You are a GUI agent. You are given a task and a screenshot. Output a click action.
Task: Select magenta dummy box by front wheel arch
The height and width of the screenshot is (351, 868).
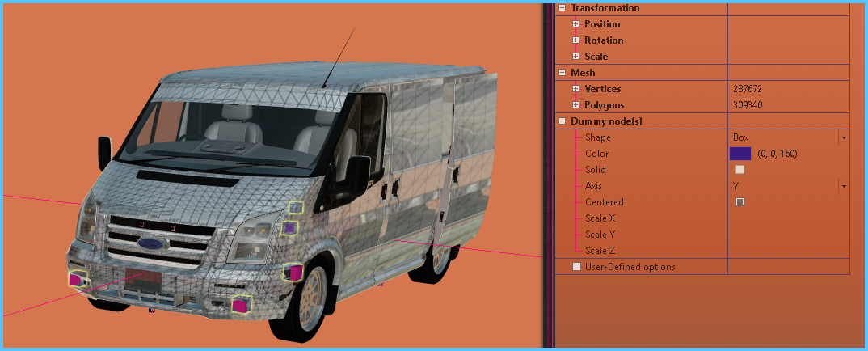(x=294, y=272)
